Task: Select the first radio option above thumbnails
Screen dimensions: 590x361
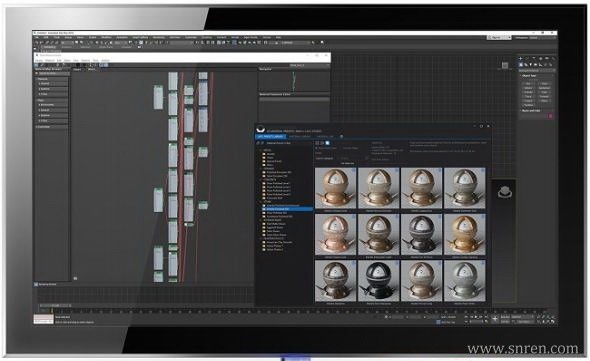Action: [316, 148]
